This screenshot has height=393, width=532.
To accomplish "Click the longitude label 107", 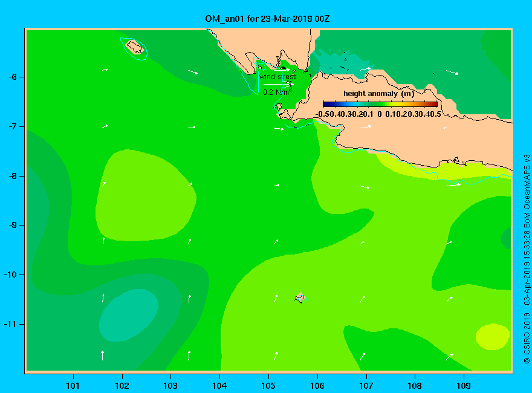I will [366, 386].
